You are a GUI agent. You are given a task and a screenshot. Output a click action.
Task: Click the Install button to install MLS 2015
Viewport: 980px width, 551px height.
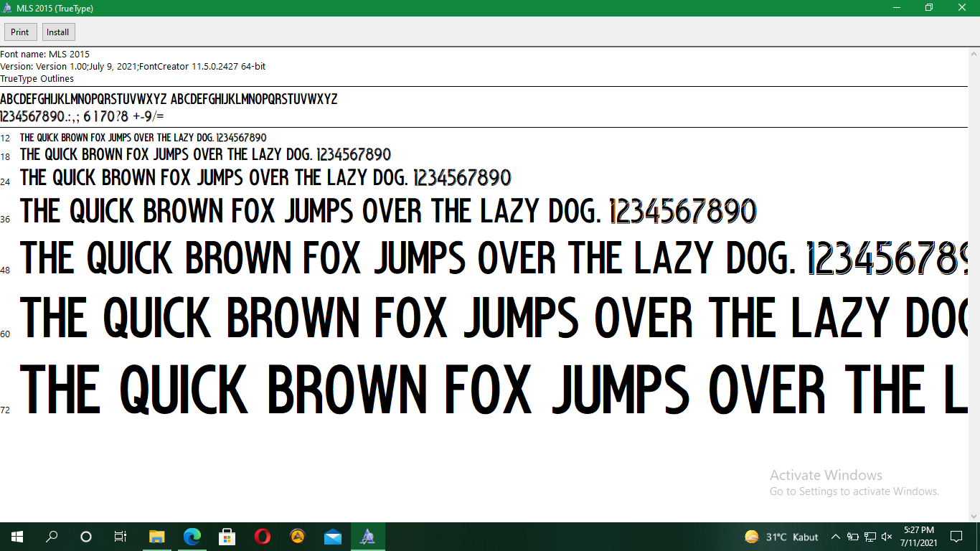coord(57,32)
